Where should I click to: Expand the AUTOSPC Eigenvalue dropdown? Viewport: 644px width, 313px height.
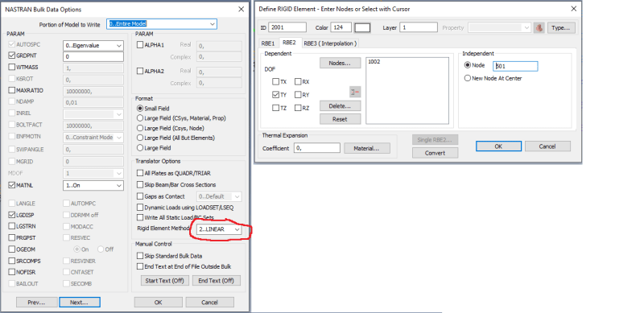[x=93, y=45]
